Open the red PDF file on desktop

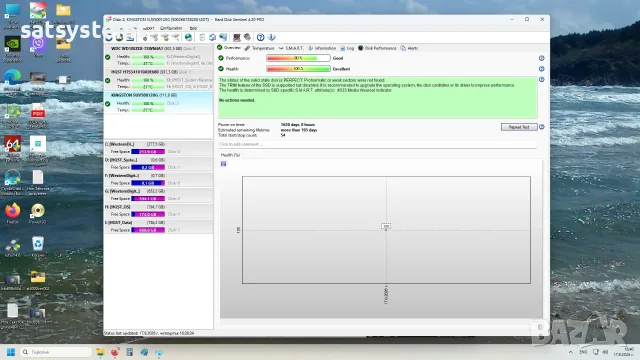tap(38, 113)
